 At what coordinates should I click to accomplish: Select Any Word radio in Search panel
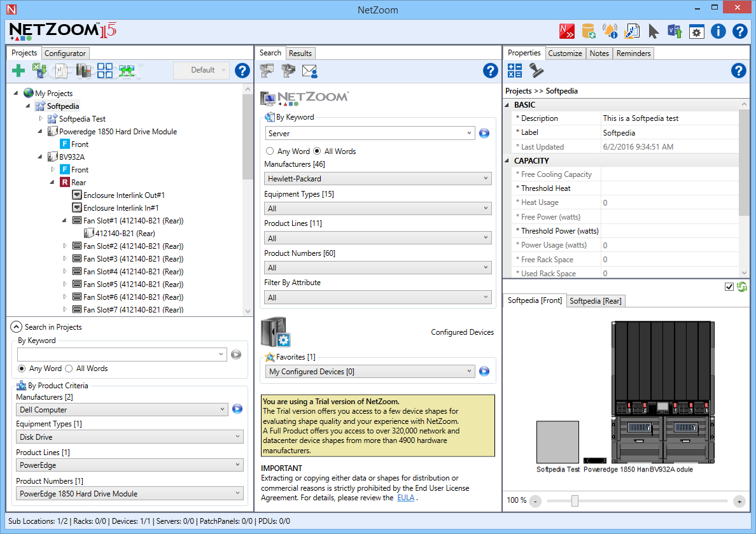[270, 151]
